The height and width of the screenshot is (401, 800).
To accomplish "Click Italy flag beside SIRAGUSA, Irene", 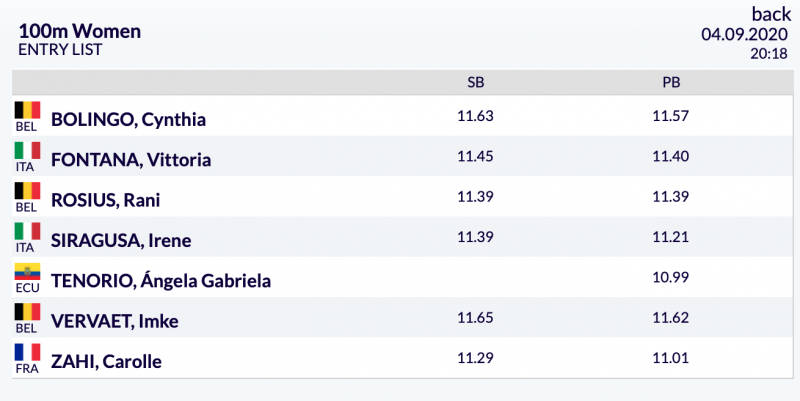I will 28,231.
